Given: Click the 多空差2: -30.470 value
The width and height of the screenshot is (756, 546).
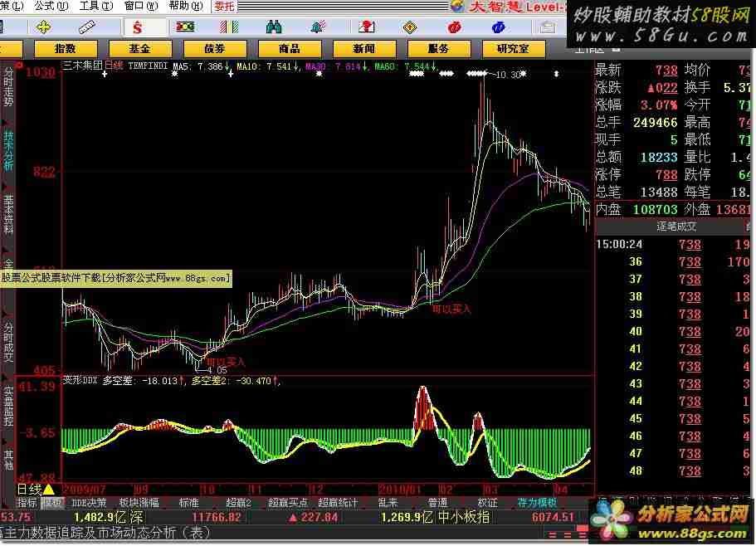Looking at the screenshot, I should pos(232,381).
